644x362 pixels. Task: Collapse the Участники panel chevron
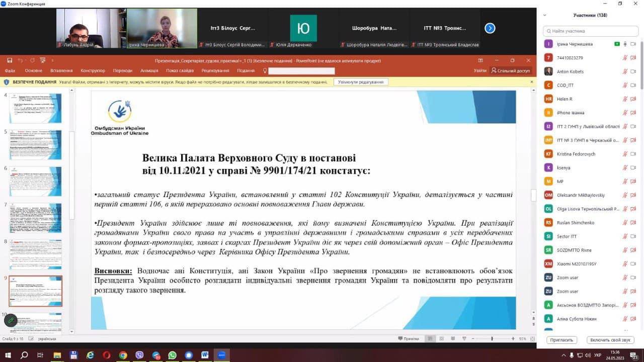point(545,15)
